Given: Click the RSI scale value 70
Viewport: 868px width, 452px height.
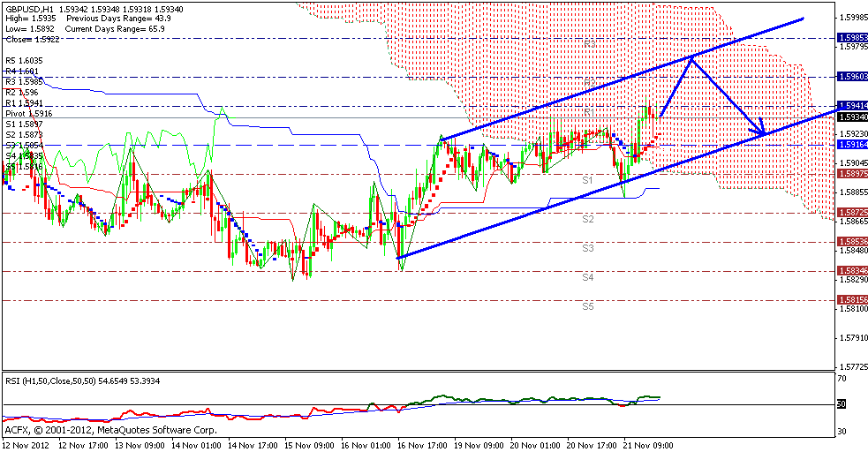Looking at the screenshot, I should [x=842, y=379].
